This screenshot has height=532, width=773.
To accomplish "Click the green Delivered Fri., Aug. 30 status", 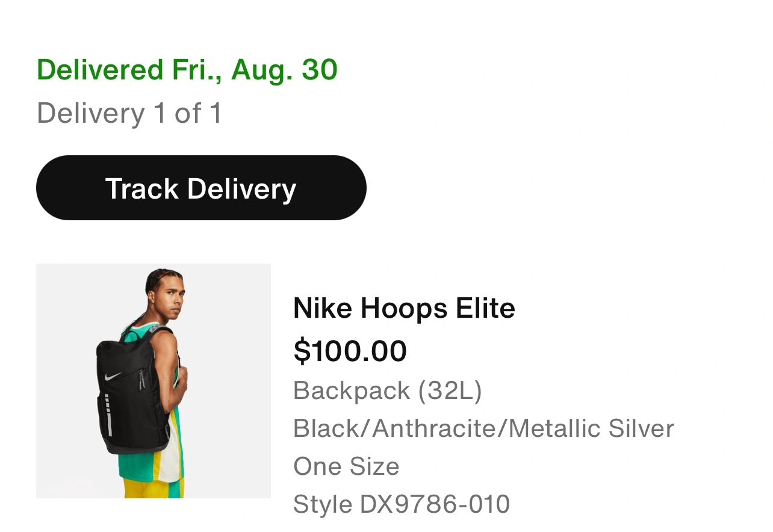I will point(187,70).
